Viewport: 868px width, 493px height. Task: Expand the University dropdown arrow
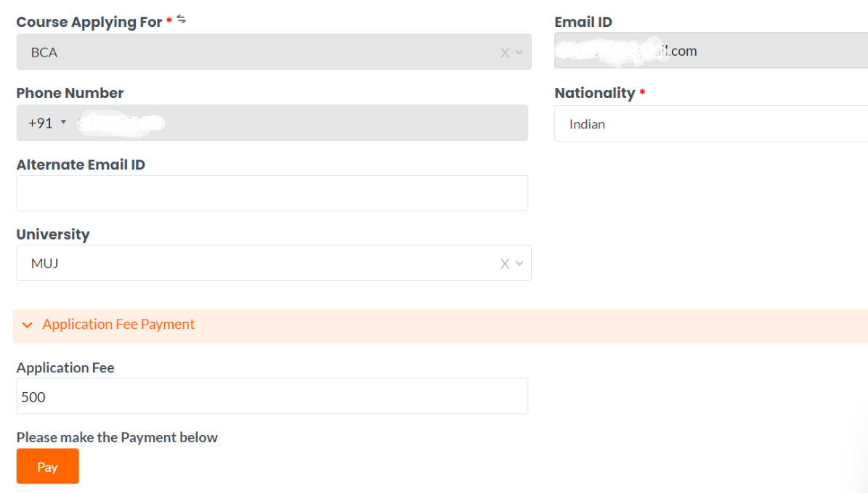click(519, 264)
